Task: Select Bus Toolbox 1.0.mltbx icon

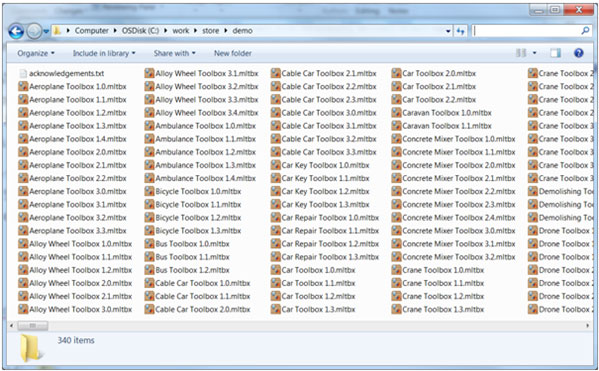Action: [x=149, y=244]
